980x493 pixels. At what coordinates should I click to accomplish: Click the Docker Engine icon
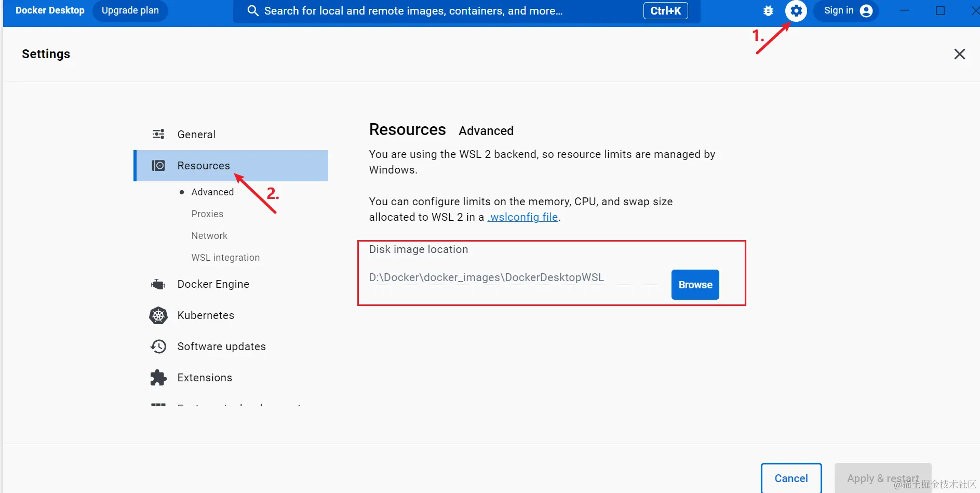coord(158,284)
